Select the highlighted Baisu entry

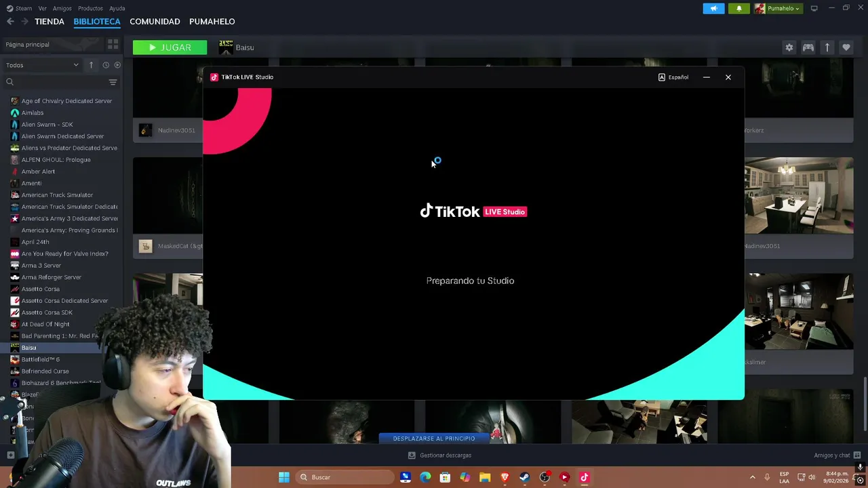tap(61, 348)
